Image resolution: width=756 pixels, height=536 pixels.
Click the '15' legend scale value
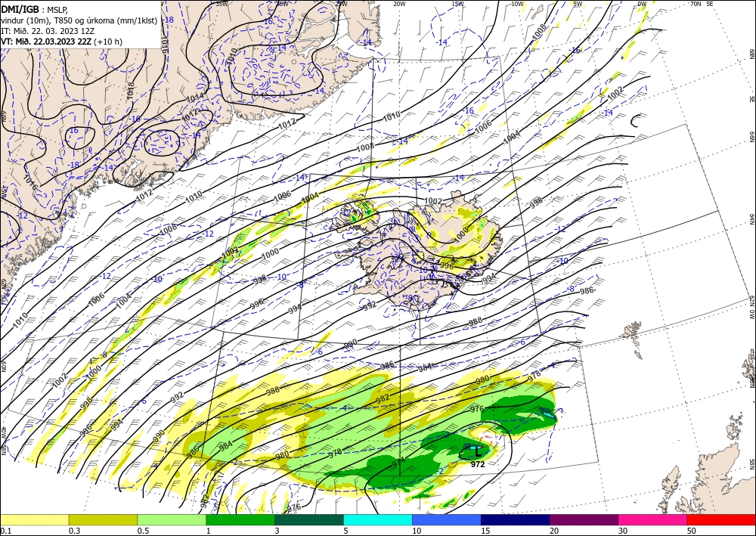[485, 531]
